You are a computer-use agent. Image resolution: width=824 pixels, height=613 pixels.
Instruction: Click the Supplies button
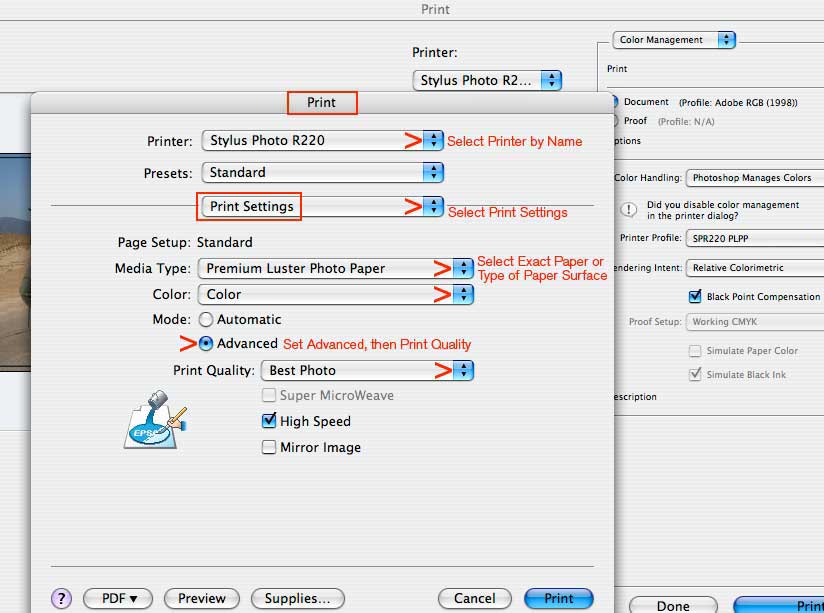pyautogui.click(x=297, y=598)
